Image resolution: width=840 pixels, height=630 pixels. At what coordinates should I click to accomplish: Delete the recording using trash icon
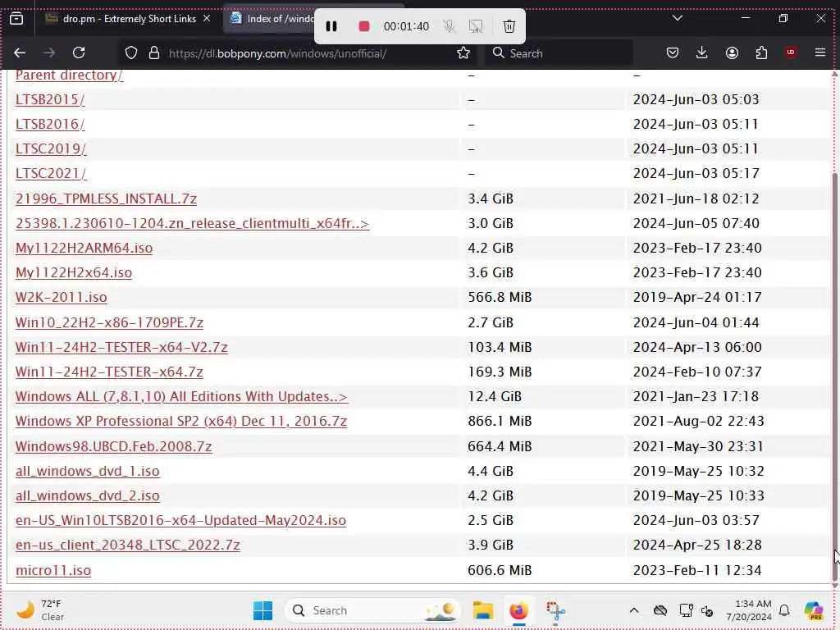coord(509,26)
